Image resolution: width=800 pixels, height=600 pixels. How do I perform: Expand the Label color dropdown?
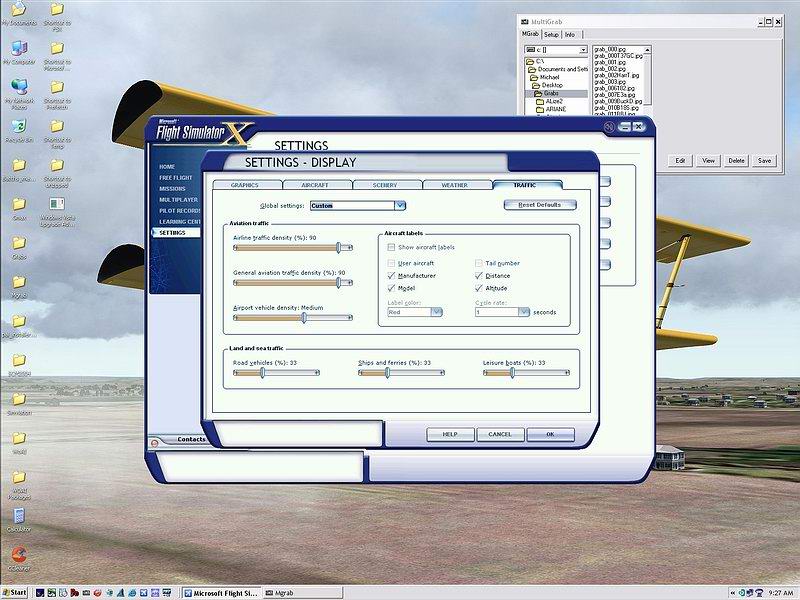(x=437, y=312)
